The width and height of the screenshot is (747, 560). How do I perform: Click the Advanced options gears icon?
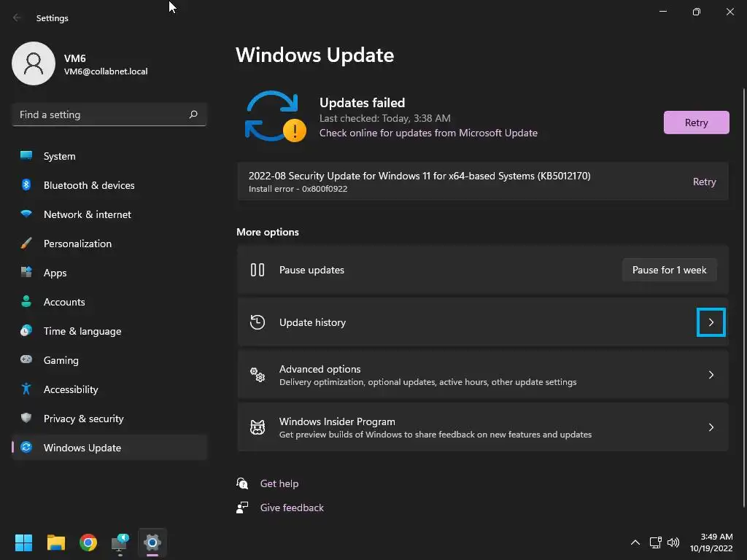click(258, 375)
